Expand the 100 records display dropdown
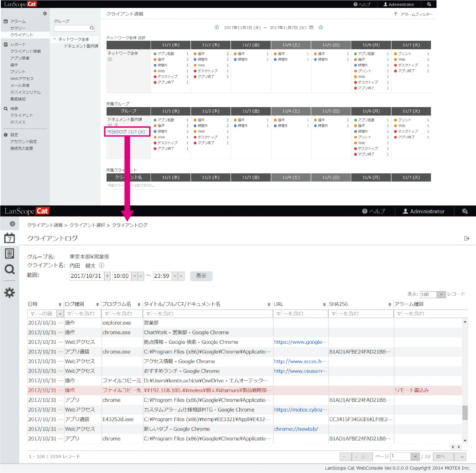The height and width of the screenshot is (473, 476). click(441, 295)
